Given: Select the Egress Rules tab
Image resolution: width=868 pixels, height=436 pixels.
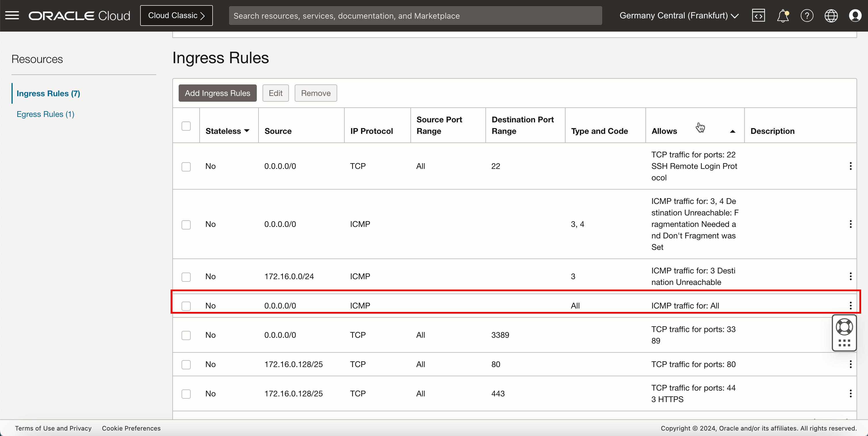Looking at the screenshot, I should (46, 114).
